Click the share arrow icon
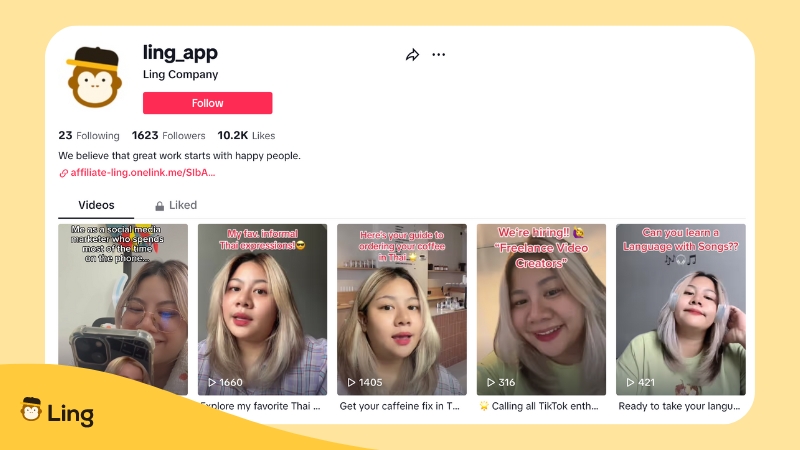Viewport: 800px width, 450px height. click(412, 55)
